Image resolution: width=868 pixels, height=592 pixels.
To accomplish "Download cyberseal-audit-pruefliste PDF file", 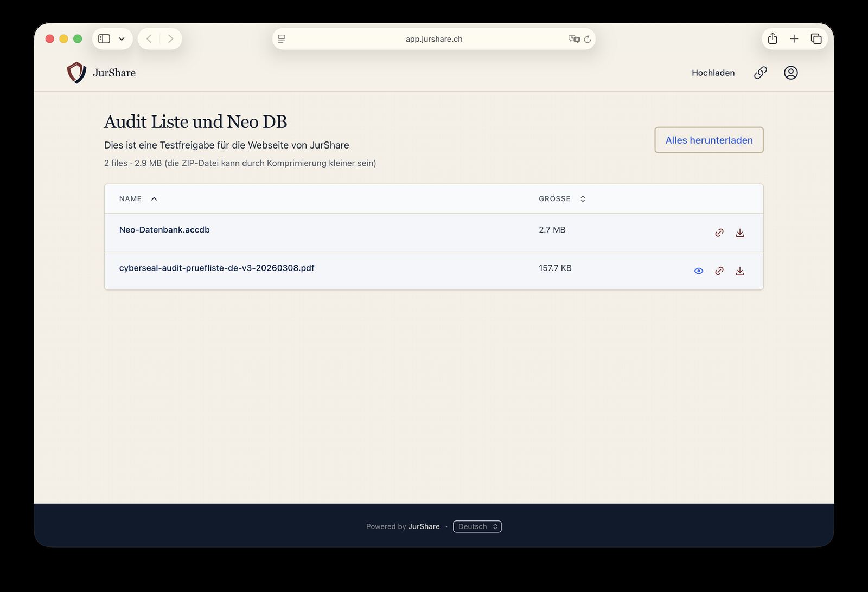I will point(740,271).
